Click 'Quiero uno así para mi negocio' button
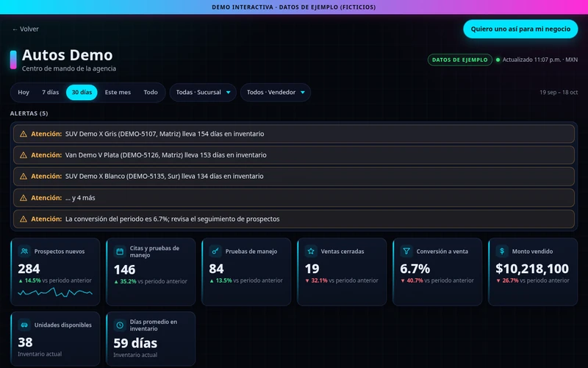Image resolution: width=588 pixels, height=368 pixels. 520,29
